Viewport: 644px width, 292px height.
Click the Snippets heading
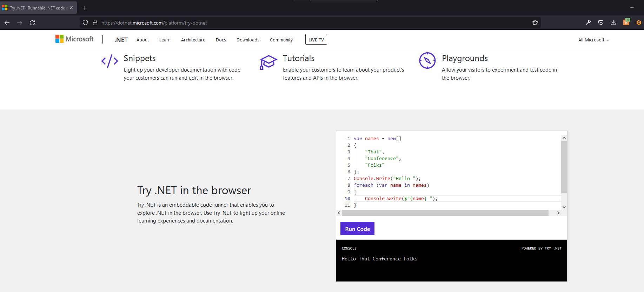140,58
